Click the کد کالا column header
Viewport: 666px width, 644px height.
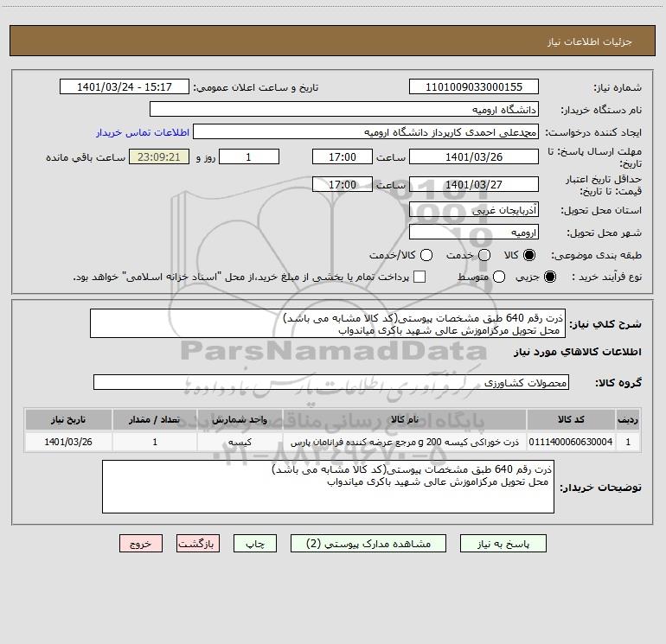tap(571, 419)
